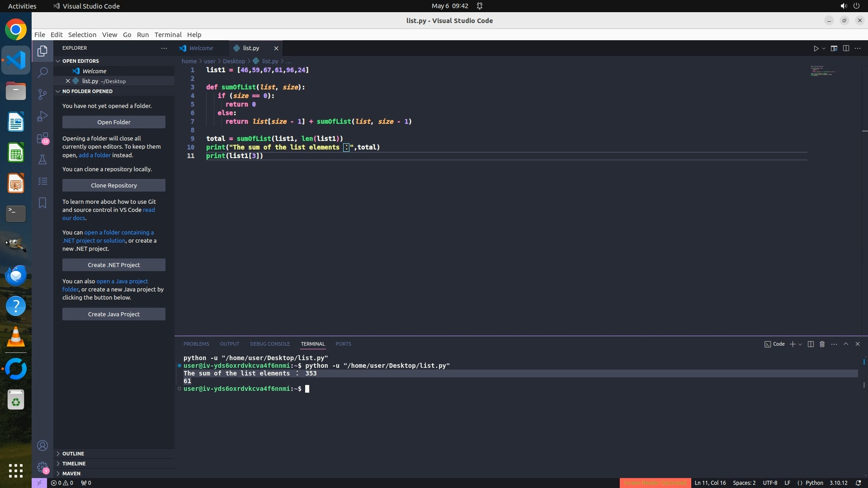Open the Extensions view icon
Image resolution: width=868 pixels, height=488 pixels.
[42, 138]
